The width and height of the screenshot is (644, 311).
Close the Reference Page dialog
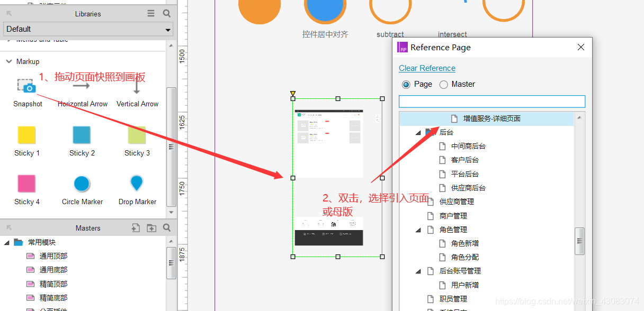pos(581,47)
